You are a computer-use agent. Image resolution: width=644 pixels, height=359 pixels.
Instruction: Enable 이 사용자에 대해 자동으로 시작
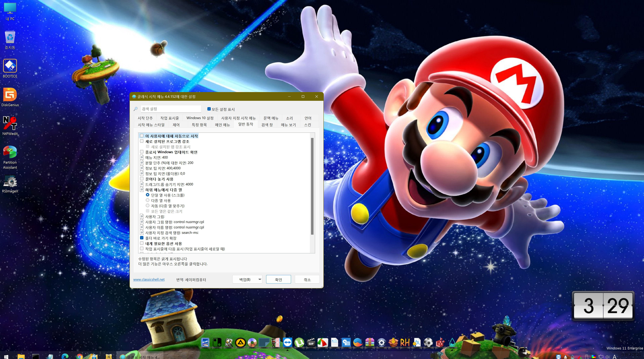(x=142, y=136)
